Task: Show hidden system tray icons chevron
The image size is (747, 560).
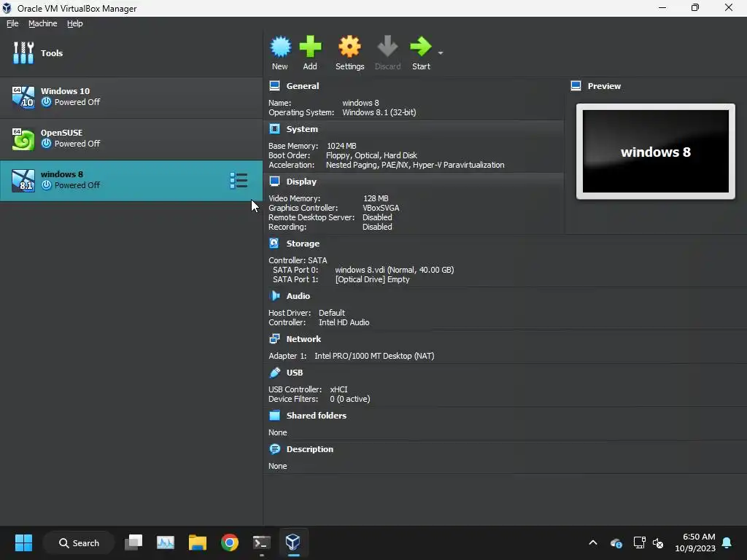Action: (593, 542)
